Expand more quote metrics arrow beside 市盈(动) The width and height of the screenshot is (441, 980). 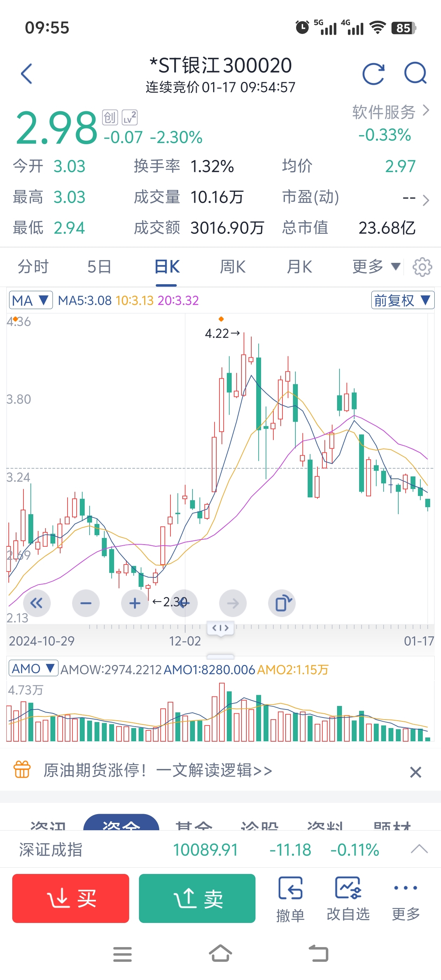(426, 200)
